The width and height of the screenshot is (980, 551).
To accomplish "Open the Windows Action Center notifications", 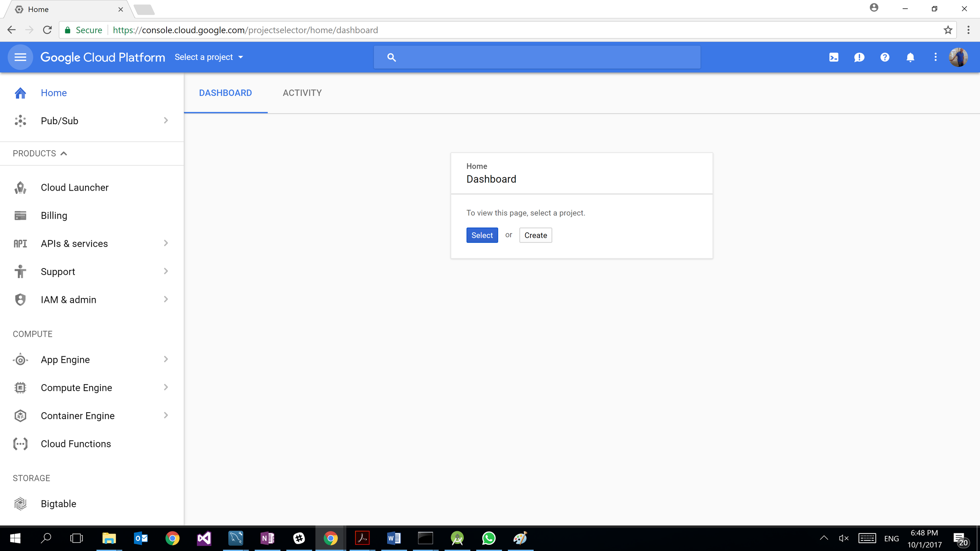I will click(x=961, y=539).
